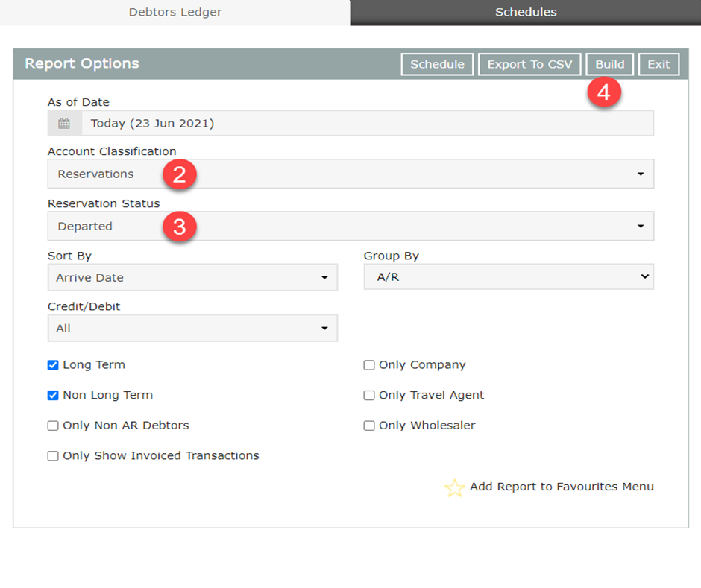Enable Only Non AR Debtors checkbox
This screenshot has width=701, height=588.
(53, 426)
